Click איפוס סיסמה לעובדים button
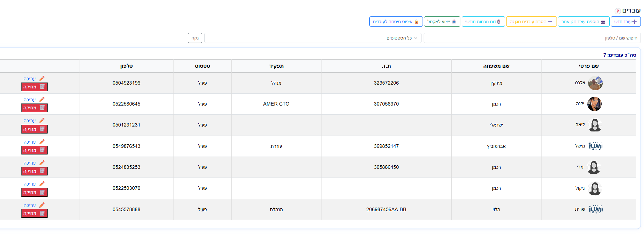The width and height of the screenshot is (644, 238). click(x=396, y=22)
